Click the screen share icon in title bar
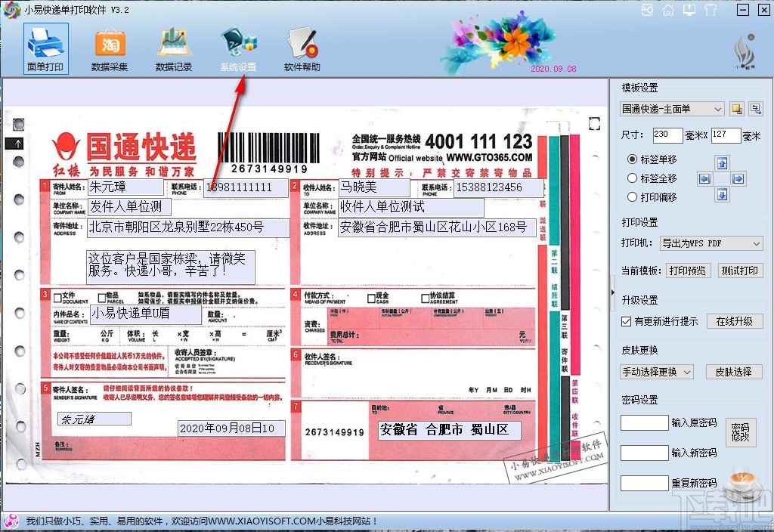This screenshot has width=774, height=532. (689, 10)
